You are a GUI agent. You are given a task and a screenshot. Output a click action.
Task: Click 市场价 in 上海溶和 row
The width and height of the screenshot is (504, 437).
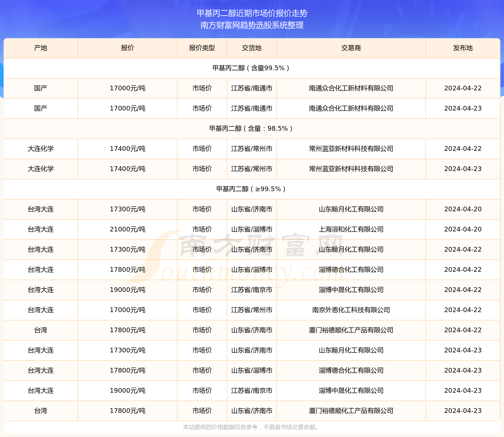[x=202, y=229]
